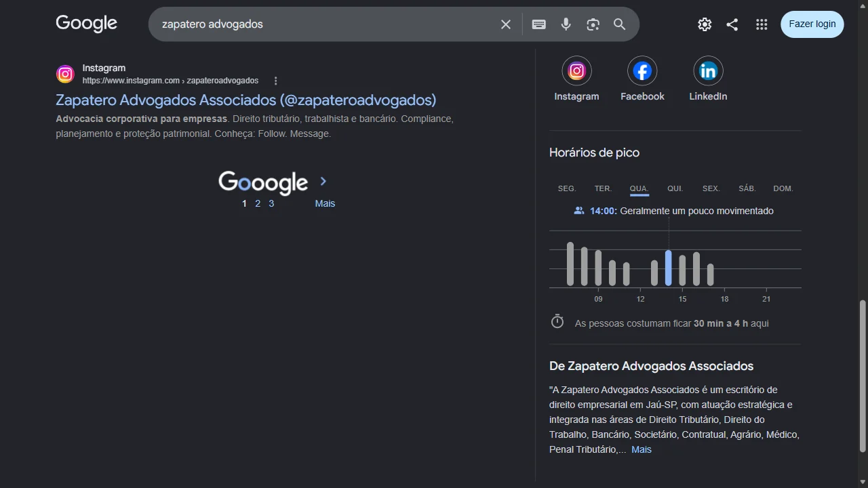868x488 pixels.
Task: Open three-dot menu of Instagram result
Action: pos(275,81)
